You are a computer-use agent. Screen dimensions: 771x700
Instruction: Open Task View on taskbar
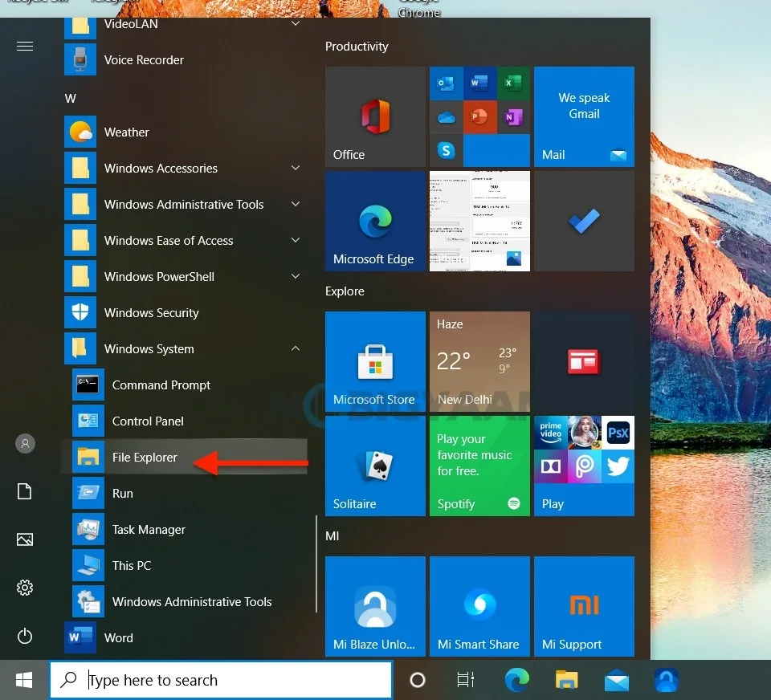pos(465,681)
